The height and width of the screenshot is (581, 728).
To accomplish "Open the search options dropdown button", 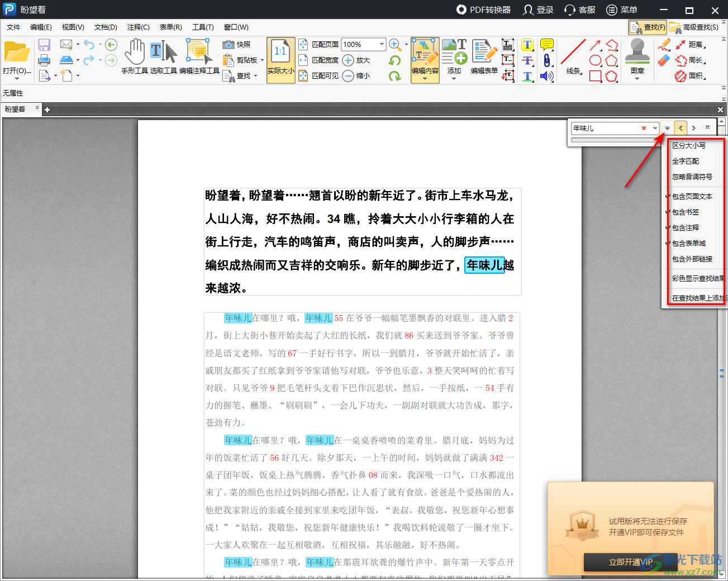I will [667, 128].
